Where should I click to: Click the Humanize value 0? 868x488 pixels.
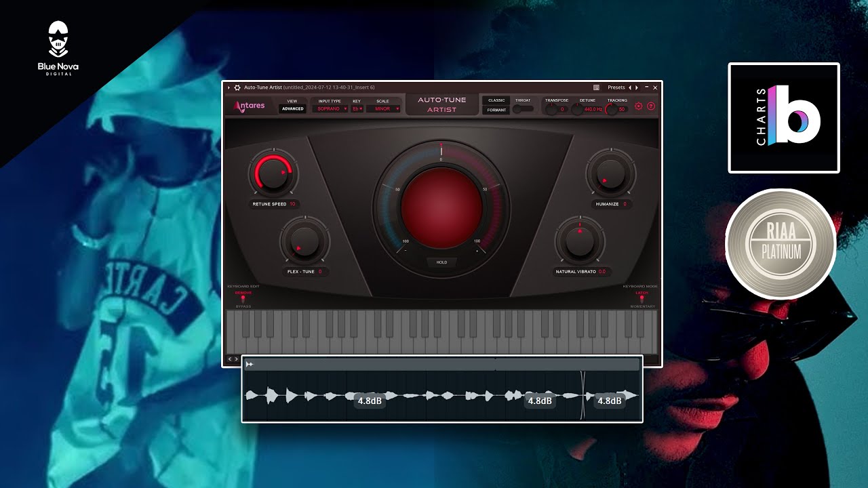point(625,203)
